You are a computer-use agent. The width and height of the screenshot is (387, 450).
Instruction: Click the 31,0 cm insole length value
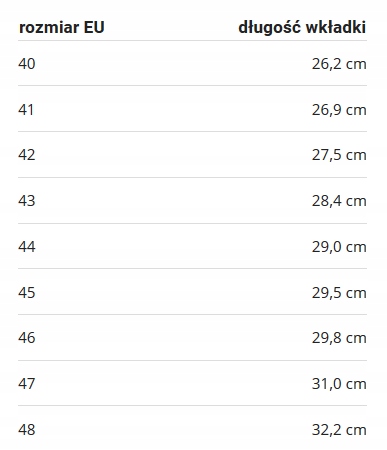point(339,384)
